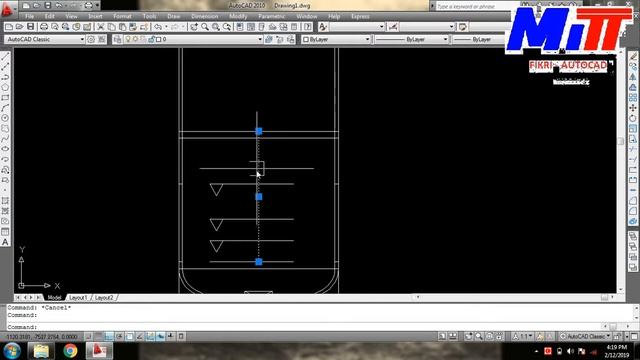Open the Table tool in Draw toolbar
This screenshot has height=360, width=640.
[5, 231]
